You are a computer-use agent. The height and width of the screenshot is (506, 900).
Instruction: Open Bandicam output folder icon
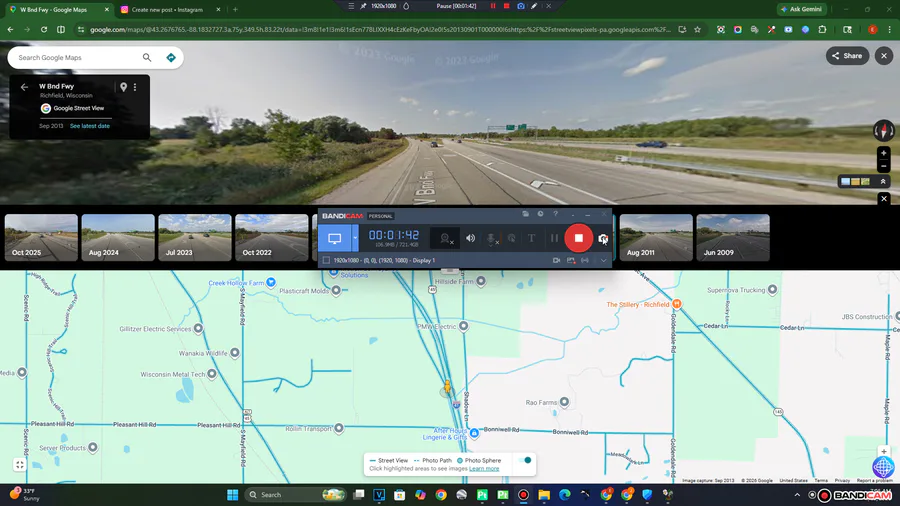(x=525, y=214)
